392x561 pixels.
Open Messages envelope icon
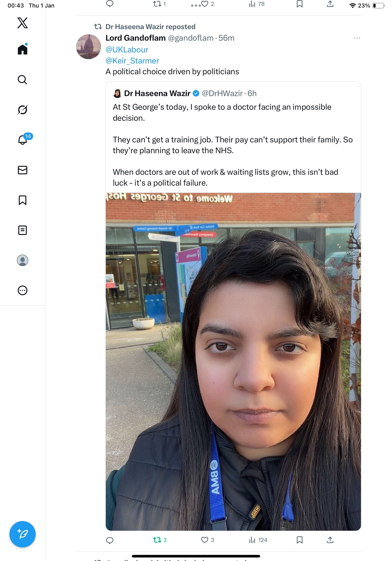coord(23,170)
